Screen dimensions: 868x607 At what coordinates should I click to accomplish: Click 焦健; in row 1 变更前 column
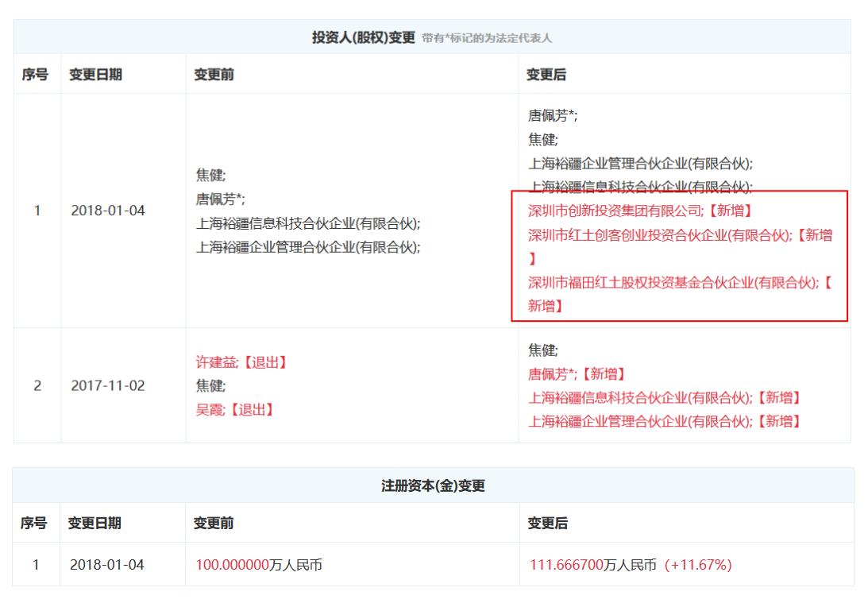[211, 175]
